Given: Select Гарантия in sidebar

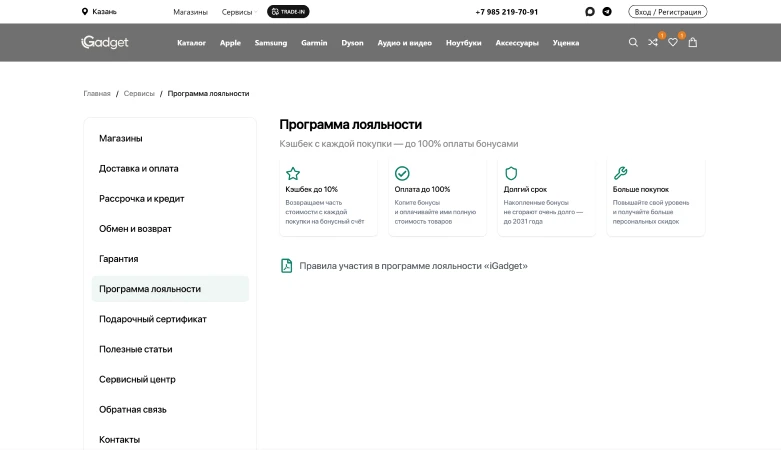Looking at the screenshot, I should point(170,259).
